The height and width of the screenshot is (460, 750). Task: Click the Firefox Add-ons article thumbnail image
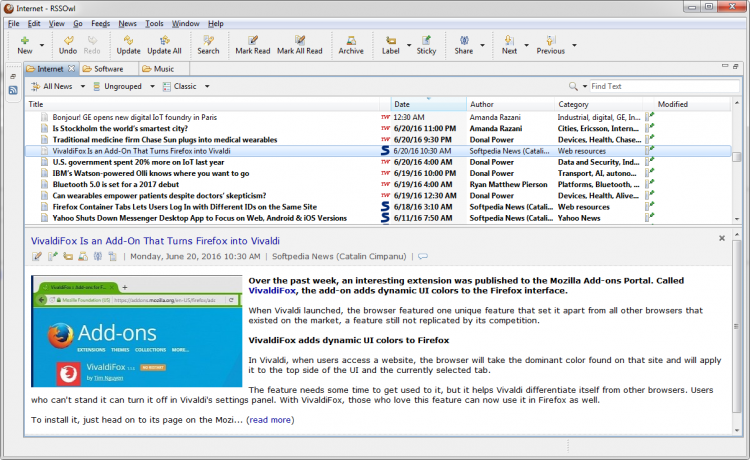pos(137,331)
